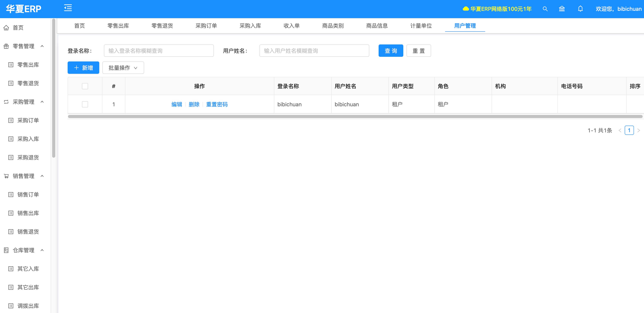Click the 重置密码 link for bibichuan

(217, 104)
